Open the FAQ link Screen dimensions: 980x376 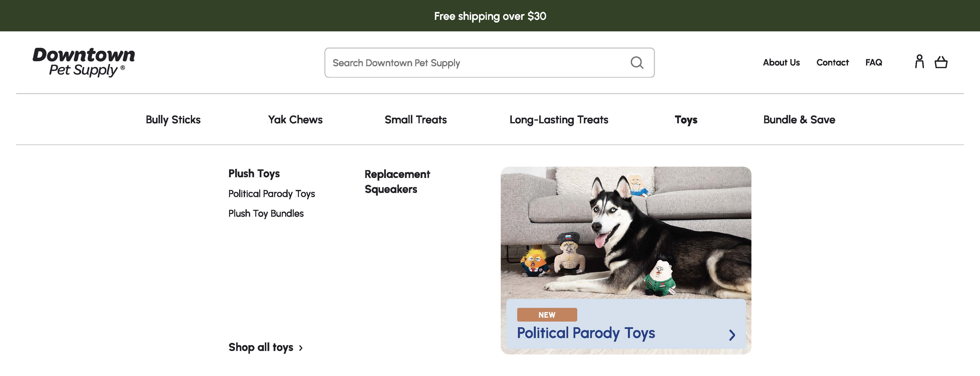(873, 63)
